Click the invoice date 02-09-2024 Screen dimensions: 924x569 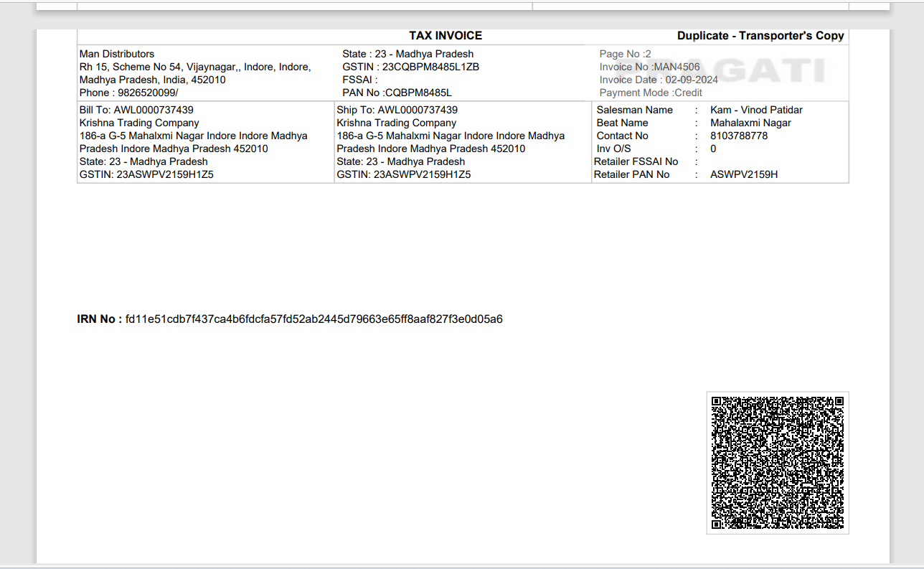coord(692,80)
